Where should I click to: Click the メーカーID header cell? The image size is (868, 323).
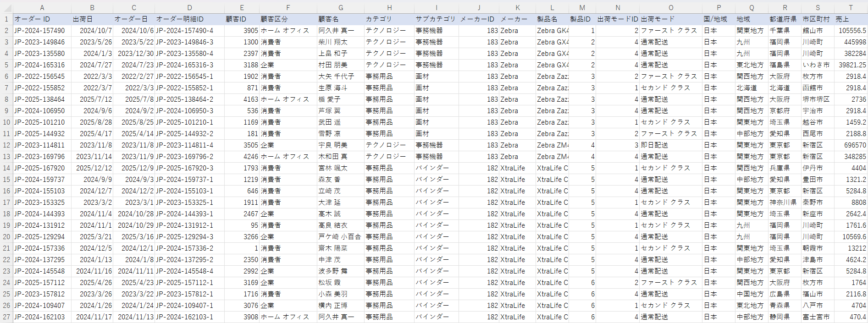pos(479,19)
